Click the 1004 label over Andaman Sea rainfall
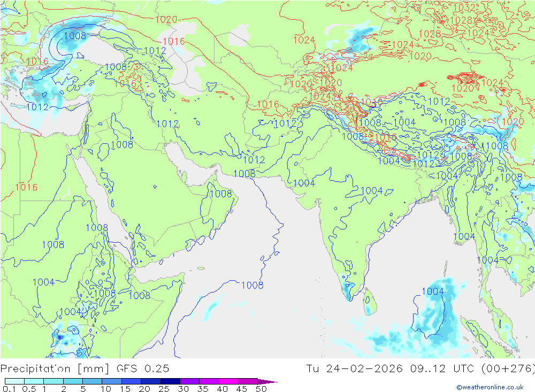Image resolution: width=535 pixels, height=392 pixels. click(x=433, y=291)
